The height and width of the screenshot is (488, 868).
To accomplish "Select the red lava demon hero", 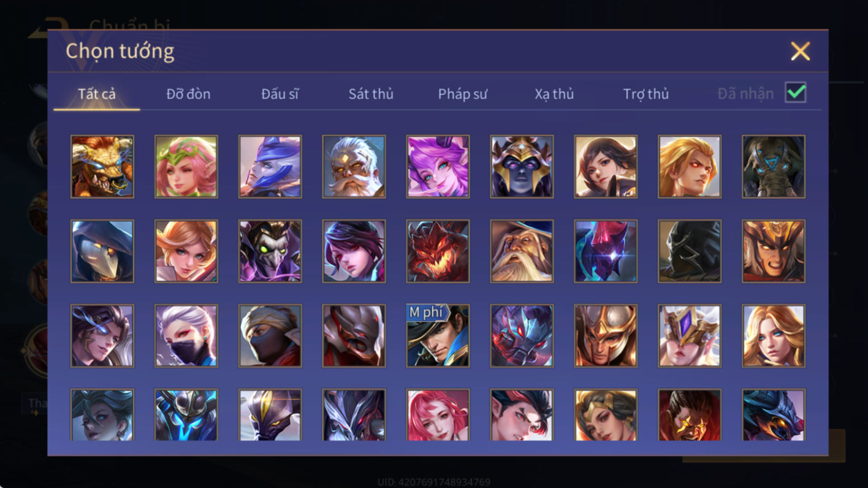I will click(x=438, y=251).
